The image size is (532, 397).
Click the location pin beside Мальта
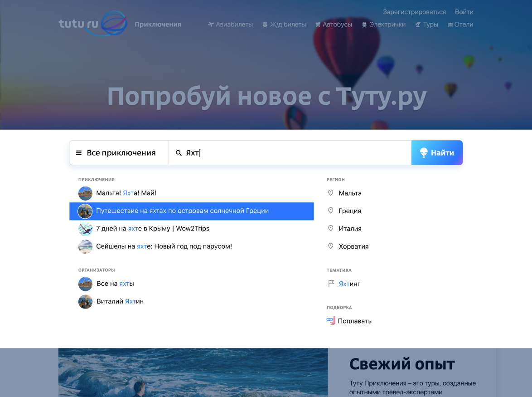tap(330, 192)
